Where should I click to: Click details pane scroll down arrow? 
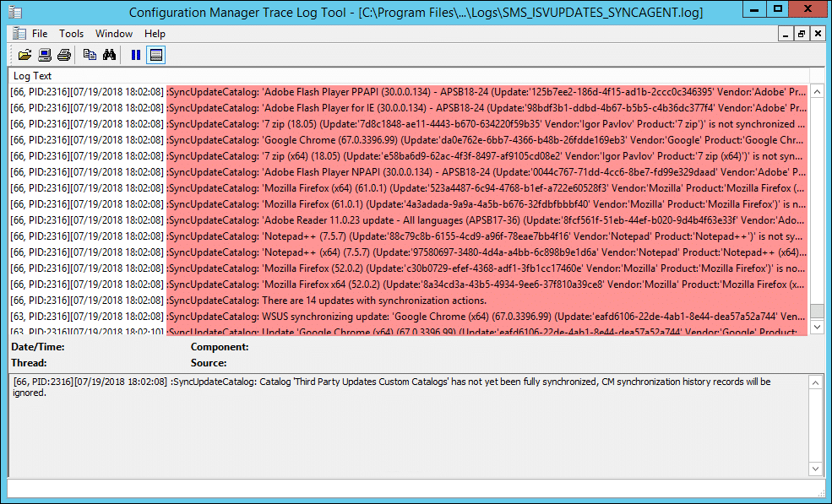[x=816, y=469]
